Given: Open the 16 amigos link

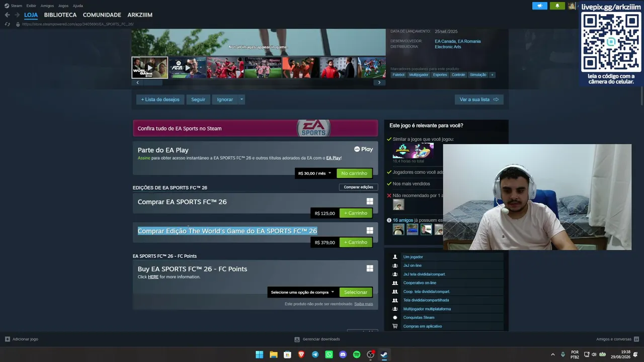Looking at the screenshot, I should (x=403, y=220).
